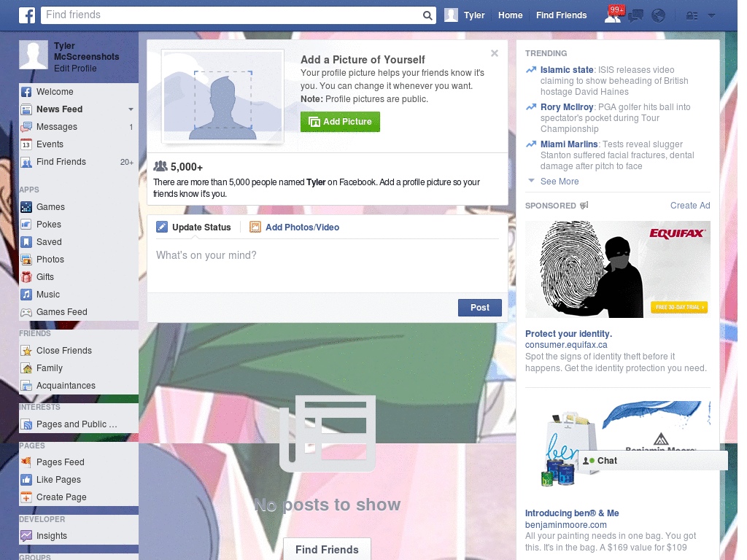Viewport: 747px width, 560px height.
Task: Open Games Feed controller icon
Action: (26, 312)
